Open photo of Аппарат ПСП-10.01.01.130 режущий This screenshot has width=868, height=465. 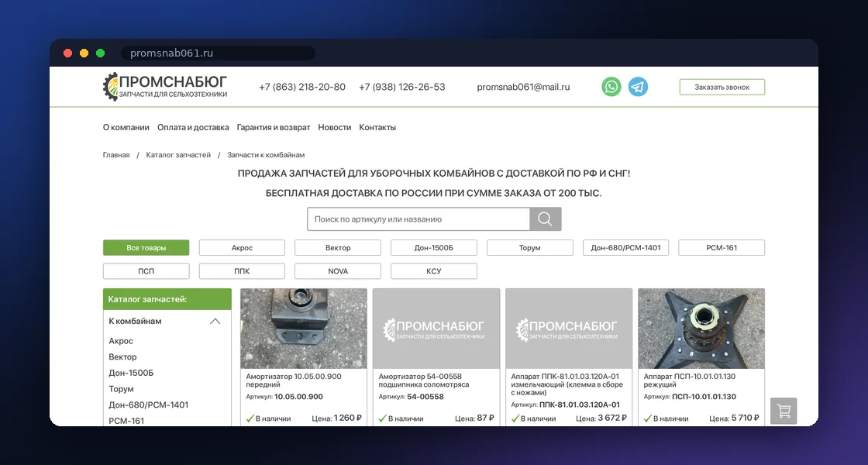click(x=701, y=329)
